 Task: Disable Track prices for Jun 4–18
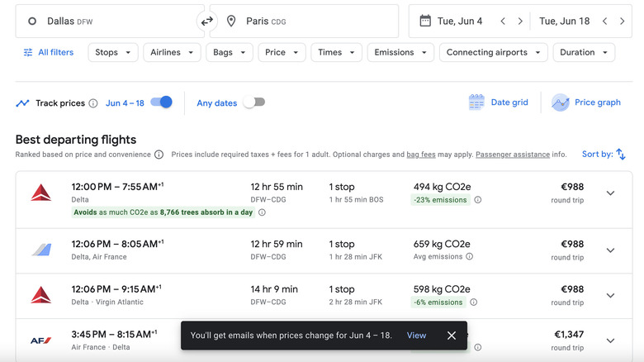tap(162, 102)
